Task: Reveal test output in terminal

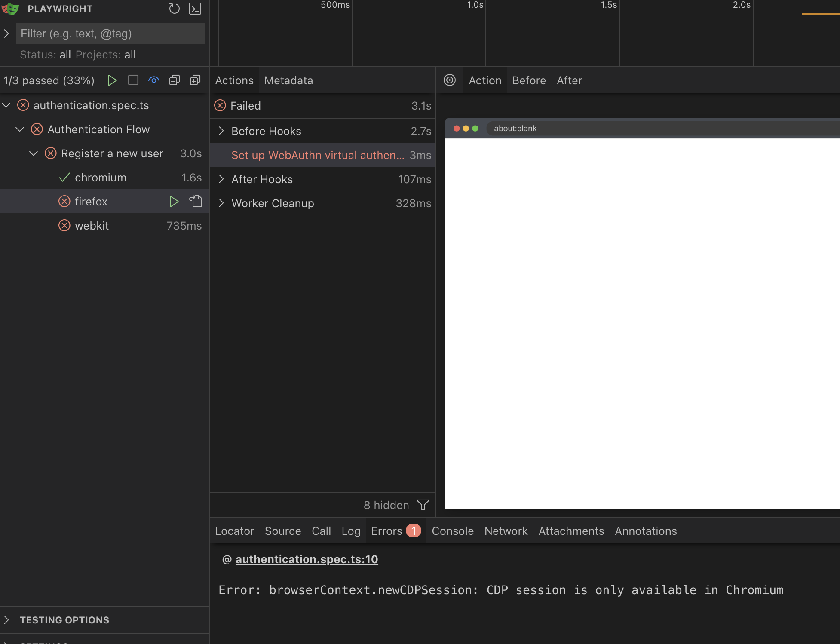Action: click(195, 9)
